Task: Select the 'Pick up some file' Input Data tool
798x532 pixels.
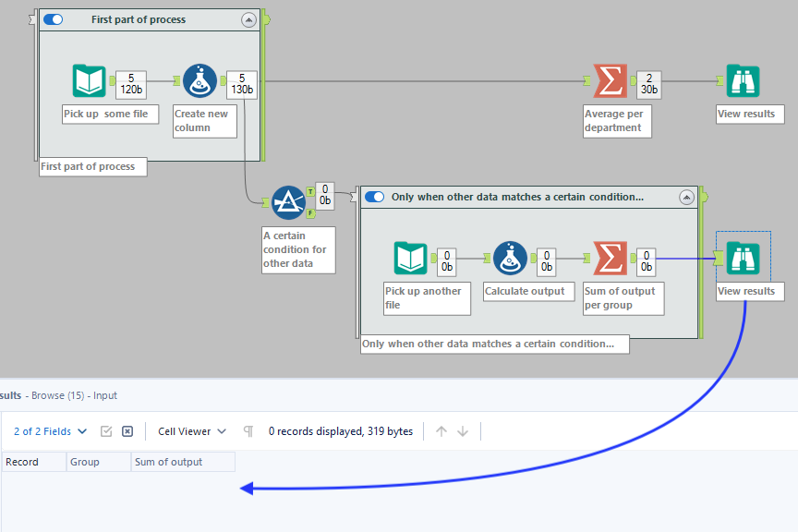Action: [90, 81]
